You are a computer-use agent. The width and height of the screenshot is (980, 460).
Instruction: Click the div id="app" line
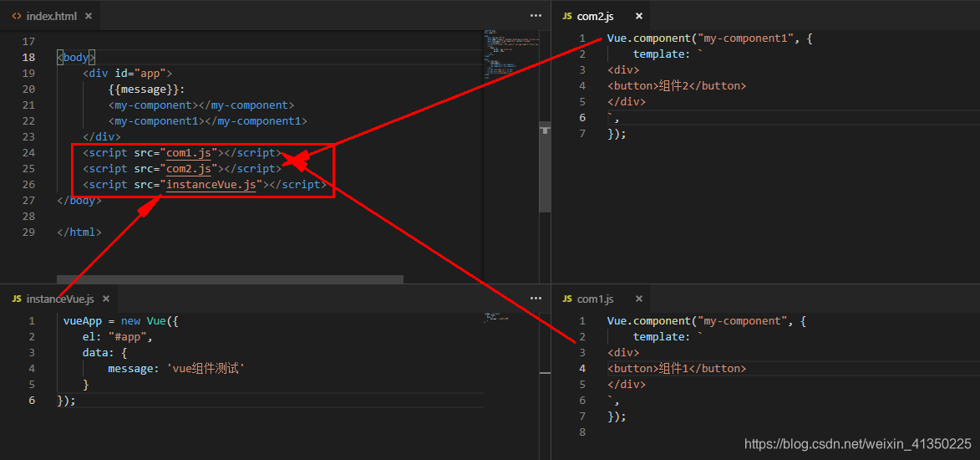[x=127, y=74]
